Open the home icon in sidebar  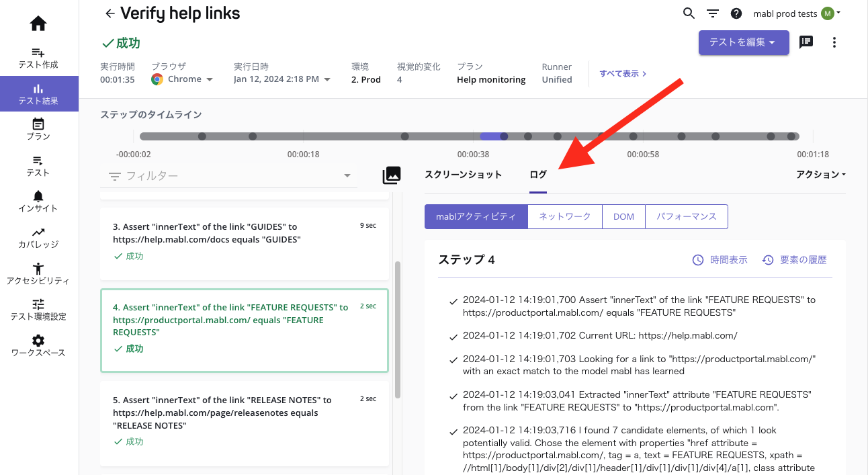[x=38, y=24]
